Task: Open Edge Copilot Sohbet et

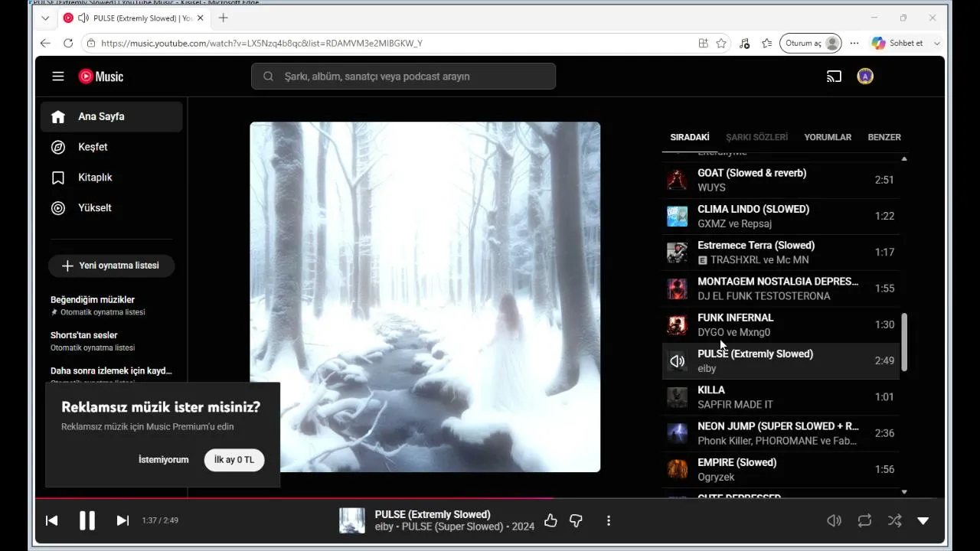Action: pyautogui.click(x=906, y=44)
